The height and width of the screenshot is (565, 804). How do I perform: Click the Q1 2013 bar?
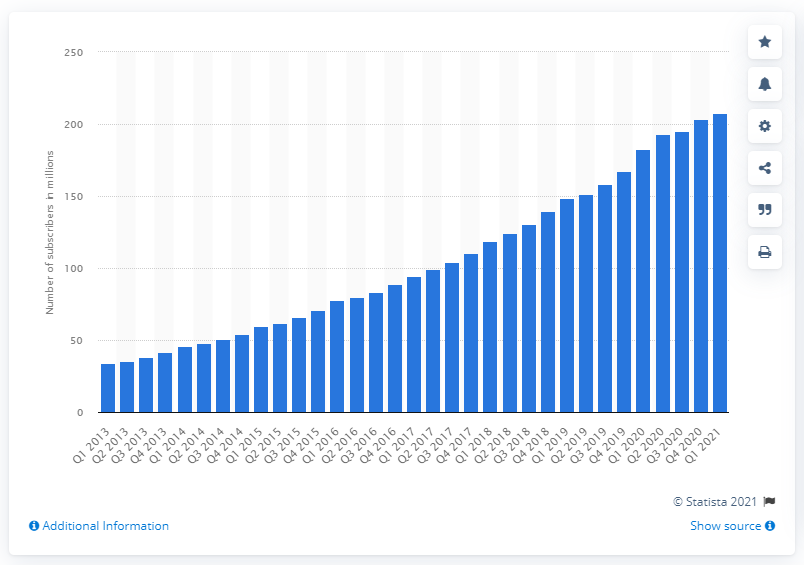(x=108, y=388)
